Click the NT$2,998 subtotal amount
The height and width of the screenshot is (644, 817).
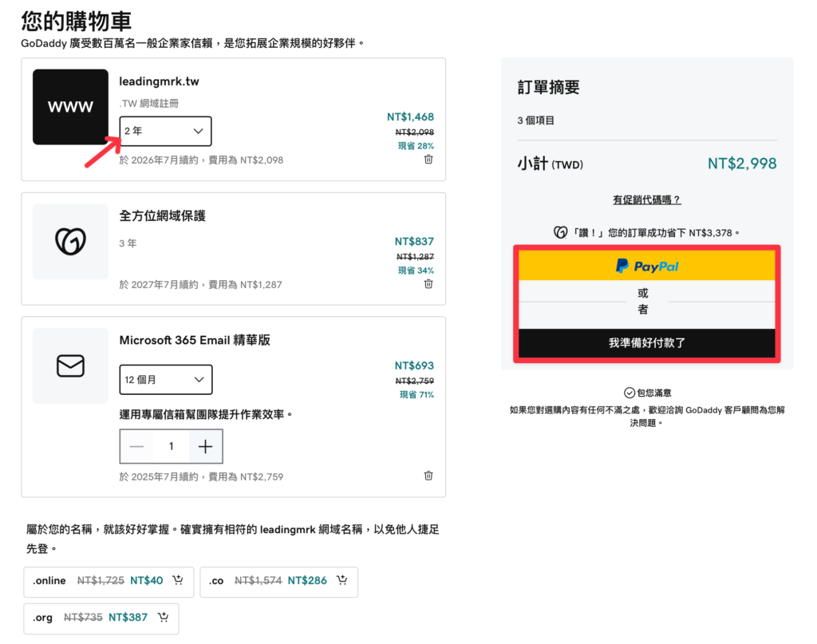click(742, 164)
